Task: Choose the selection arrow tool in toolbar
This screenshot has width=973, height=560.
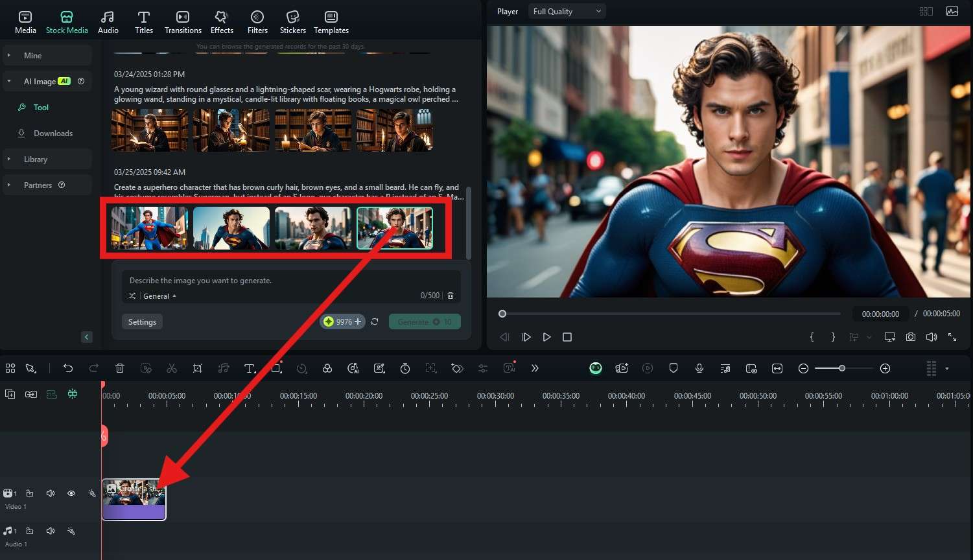Action: tap(30, 368)
